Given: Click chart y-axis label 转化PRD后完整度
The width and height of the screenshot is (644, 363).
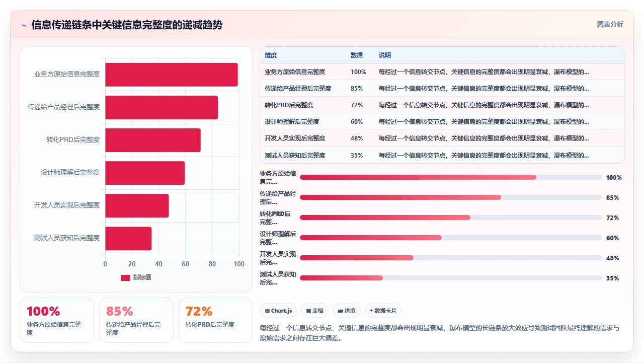Looking at the screenshot, I should tap(73, 139).
